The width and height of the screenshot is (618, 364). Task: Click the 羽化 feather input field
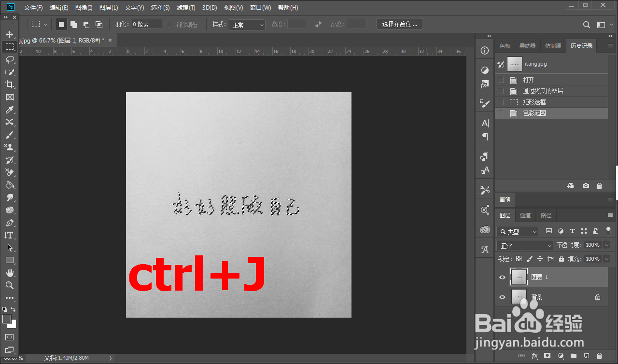147,24
